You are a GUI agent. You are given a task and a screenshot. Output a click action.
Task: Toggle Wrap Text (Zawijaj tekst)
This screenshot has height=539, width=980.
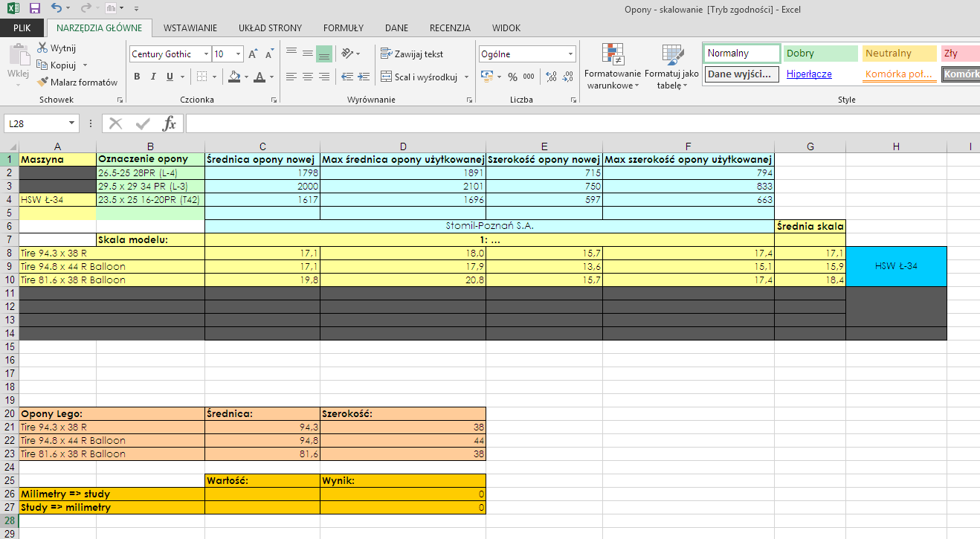(x=412, y=54)
